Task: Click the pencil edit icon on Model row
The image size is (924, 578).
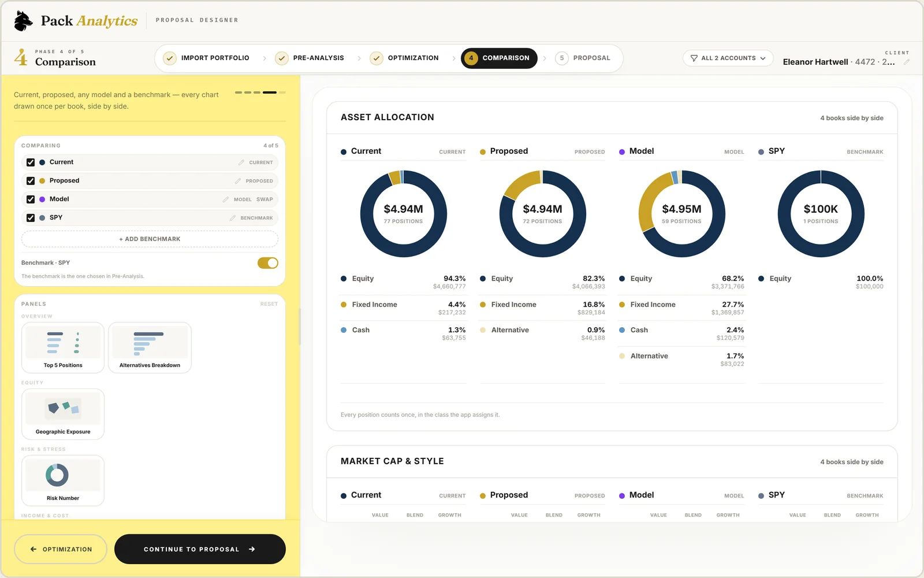Action: [x=226, y=199]
